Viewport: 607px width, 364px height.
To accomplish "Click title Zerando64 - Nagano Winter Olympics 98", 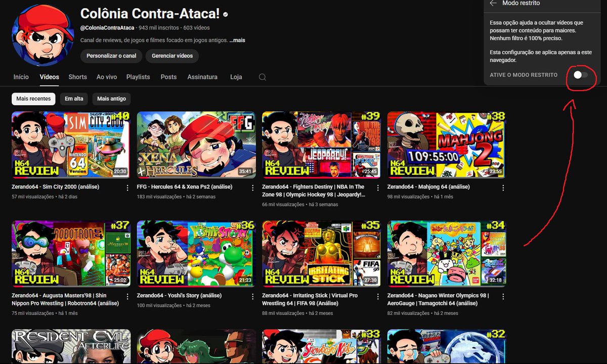I will click(438, 299).
